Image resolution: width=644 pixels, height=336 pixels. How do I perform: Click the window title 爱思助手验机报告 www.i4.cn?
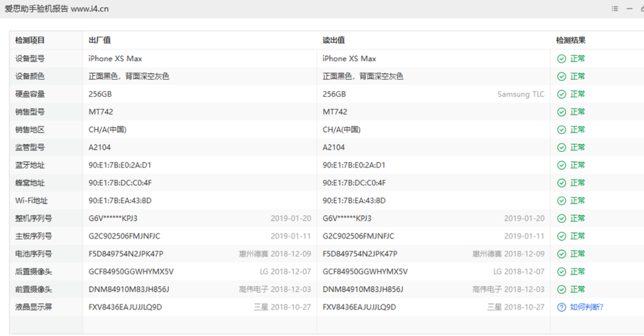57,9
